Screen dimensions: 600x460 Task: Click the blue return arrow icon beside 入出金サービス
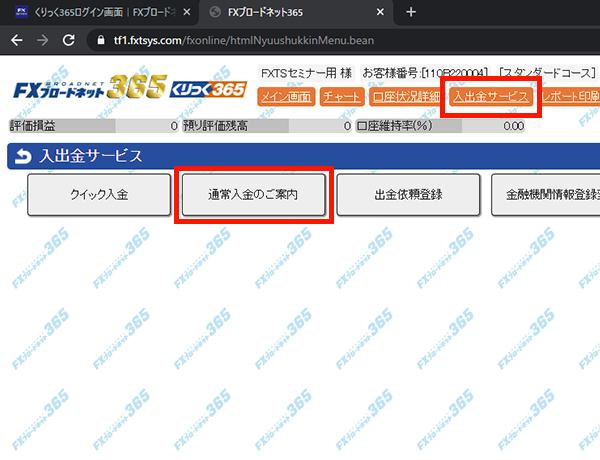tap(22, 156)
